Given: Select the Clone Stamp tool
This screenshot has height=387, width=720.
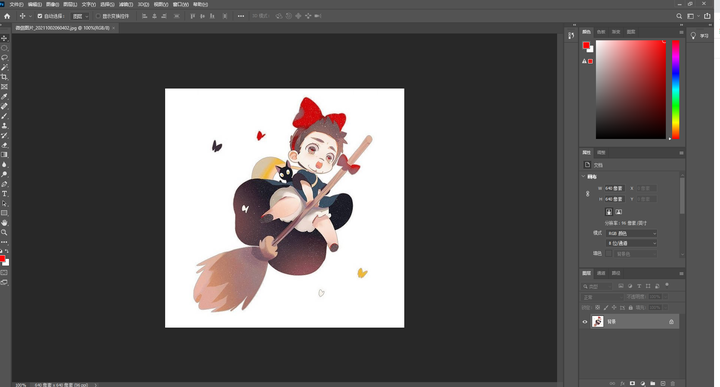Looking at the screenshot, I should point(4,125).
